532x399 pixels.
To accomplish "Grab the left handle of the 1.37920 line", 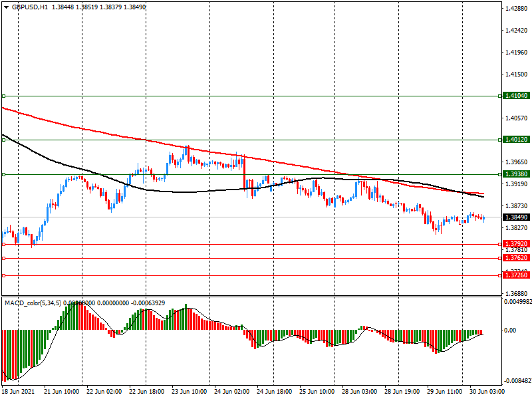I will pos(4,244).
